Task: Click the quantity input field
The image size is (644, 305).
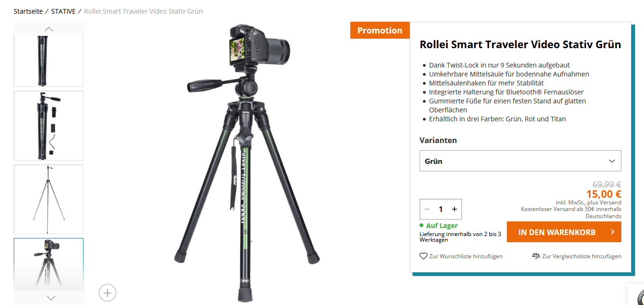Action: coord(441,209)
